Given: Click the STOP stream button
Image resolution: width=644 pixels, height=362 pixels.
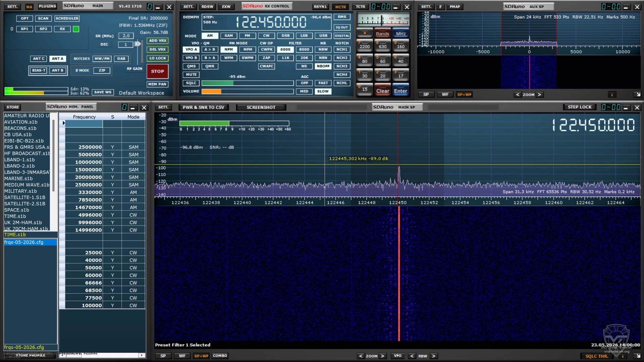Looking at the screenshot, I should tap(157, 71).
